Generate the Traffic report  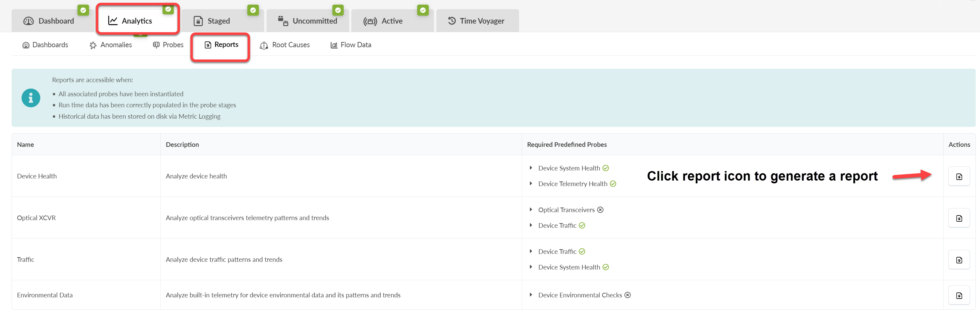point(959,260)
